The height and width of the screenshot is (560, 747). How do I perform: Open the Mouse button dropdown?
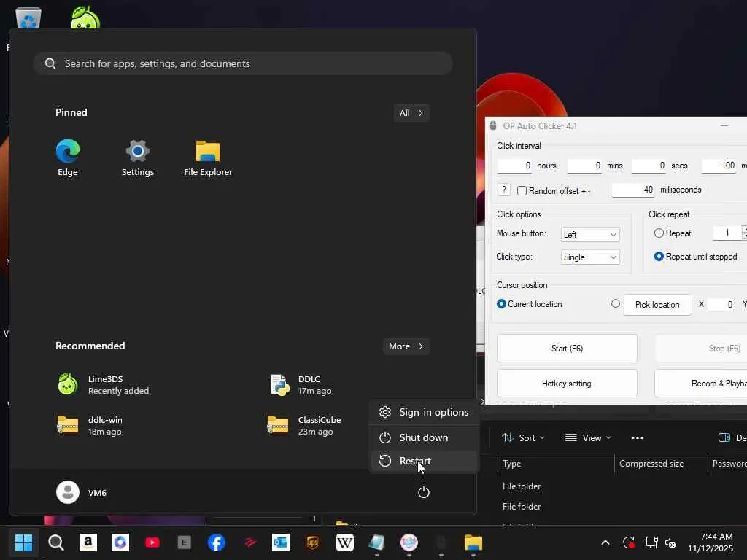click(x=590, y=234)
